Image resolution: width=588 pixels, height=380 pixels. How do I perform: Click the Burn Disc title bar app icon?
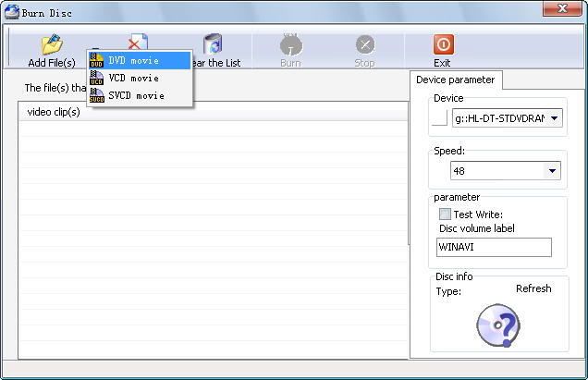tap(12, 13)
